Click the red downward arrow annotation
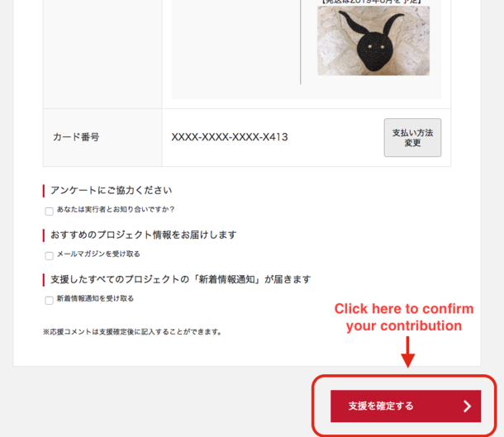This screenshot has height=437, width=504. [x=407, y=352]
